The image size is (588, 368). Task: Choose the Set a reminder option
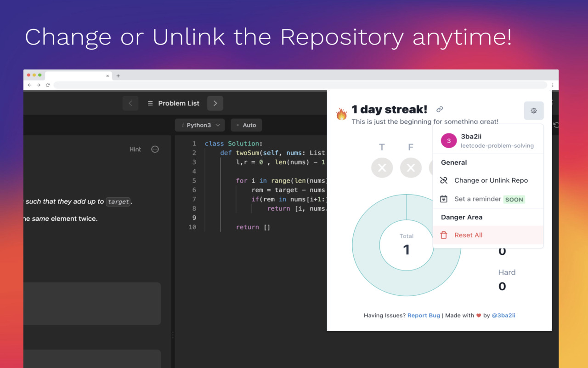(478, 199)
